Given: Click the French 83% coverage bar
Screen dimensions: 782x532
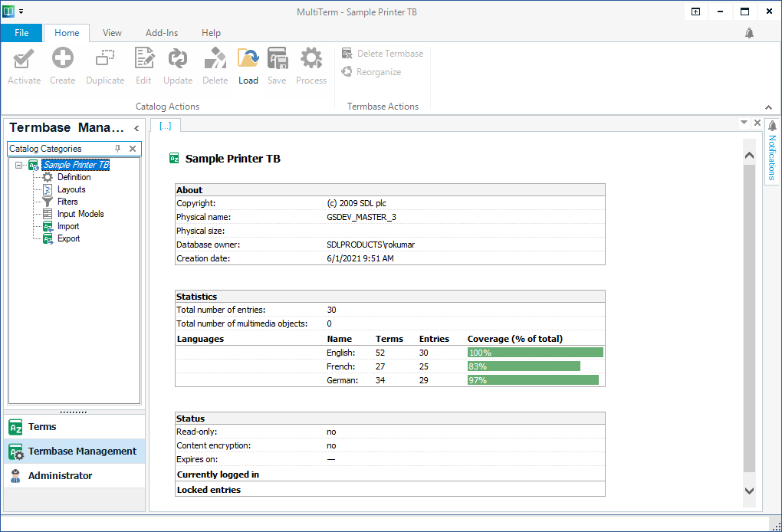Looking at the screenshot, I should [x=524, y=366].
